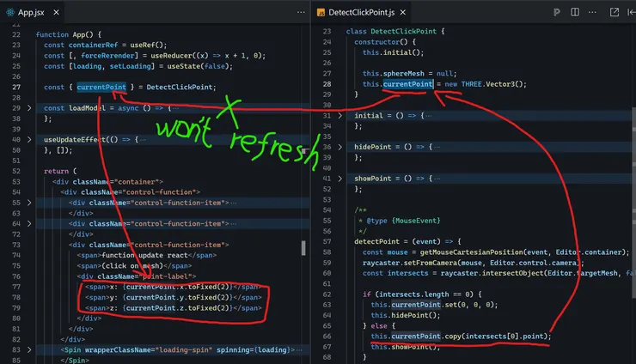This screenshot has width=636, height=364.
Task: Click @type {MouseEvent} comment on line 55
Action: (403, 221)
